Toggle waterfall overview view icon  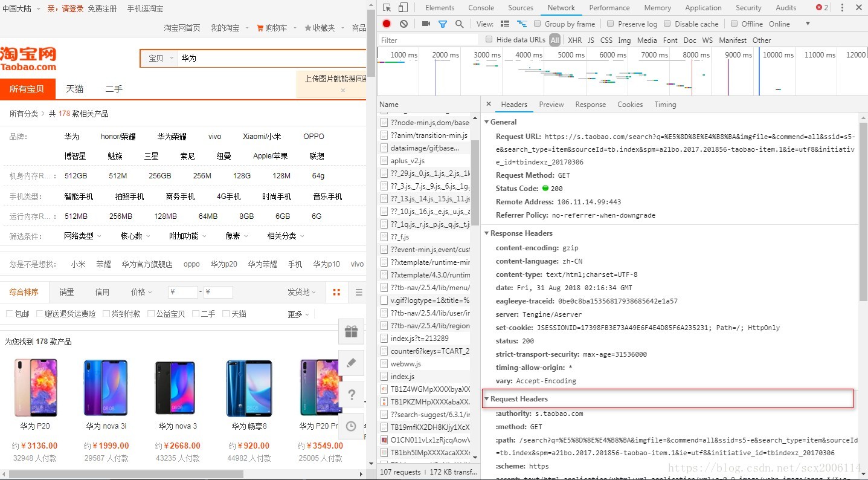(x=521, y=24)
